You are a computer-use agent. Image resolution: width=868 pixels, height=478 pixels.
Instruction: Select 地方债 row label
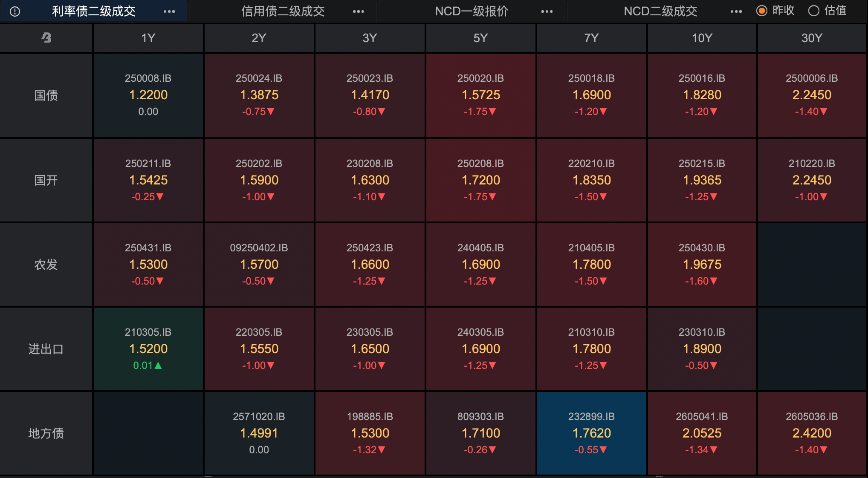click(x=46, y=433)
